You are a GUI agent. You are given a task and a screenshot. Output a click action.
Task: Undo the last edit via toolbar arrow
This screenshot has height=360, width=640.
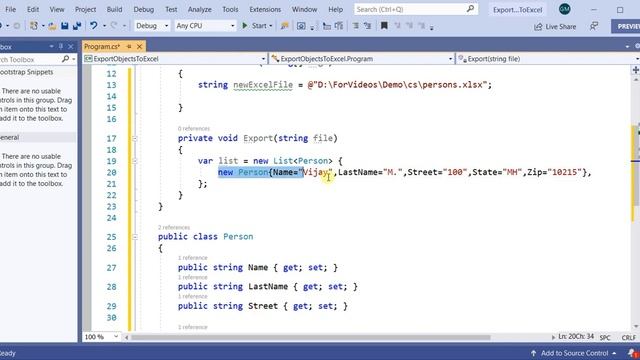click(94, 26)
